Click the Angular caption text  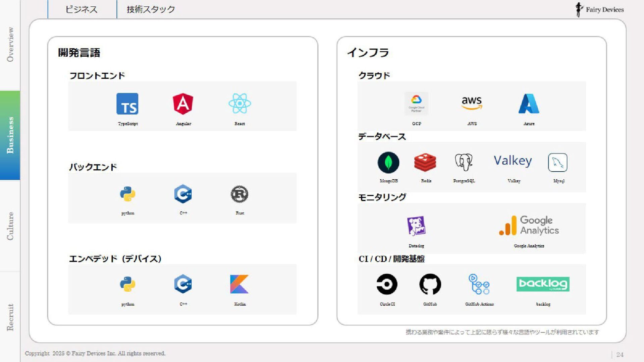[183, 124]
